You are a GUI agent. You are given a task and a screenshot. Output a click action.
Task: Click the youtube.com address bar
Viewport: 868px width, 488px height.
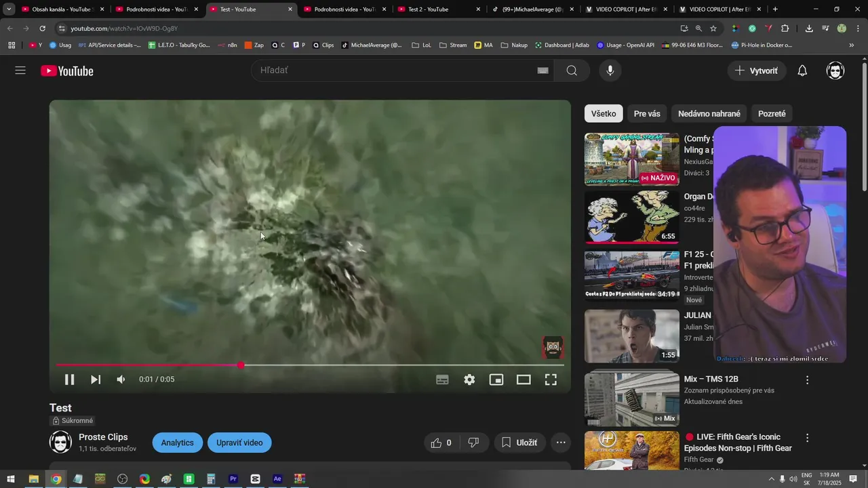[x=366, y=28]
